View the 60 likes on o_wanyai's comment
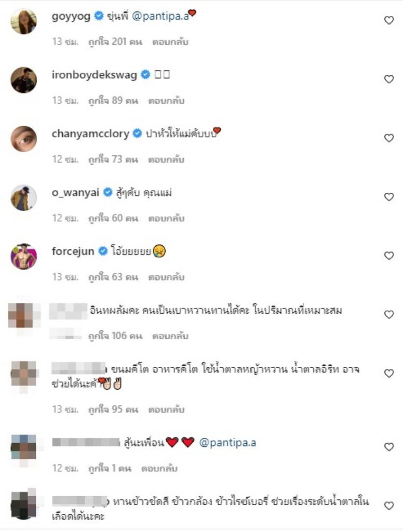The height and width of the screenshot is (532, 403). (113, 218)
